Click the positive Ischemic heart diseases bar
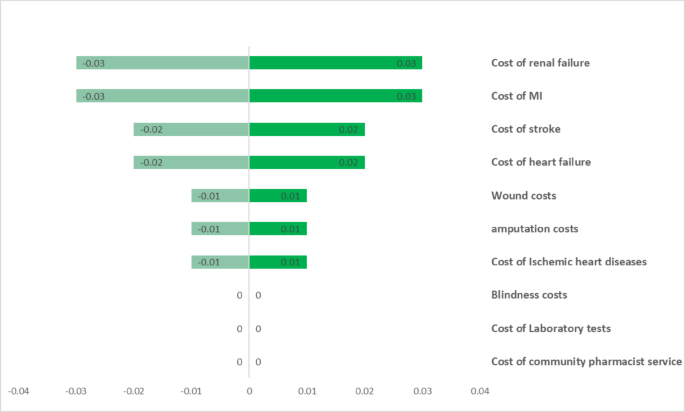The width and height of the screenshot is (685, 412). pos(278,262)
